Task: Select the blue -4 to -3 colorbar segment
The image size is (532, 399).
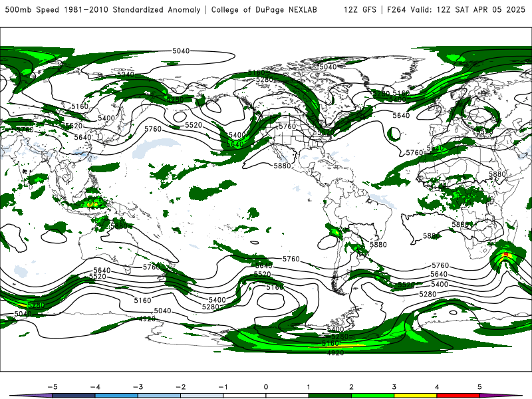Action: coord(116,396)
